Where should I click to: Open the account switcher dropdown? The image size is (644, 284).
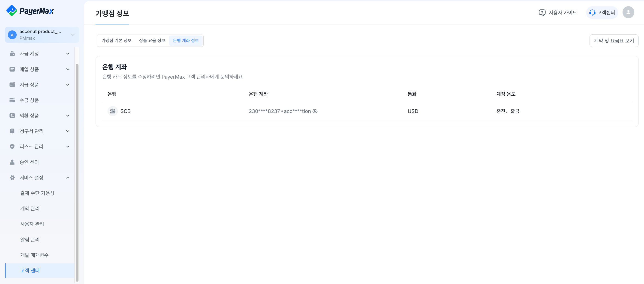click(73, 35)
